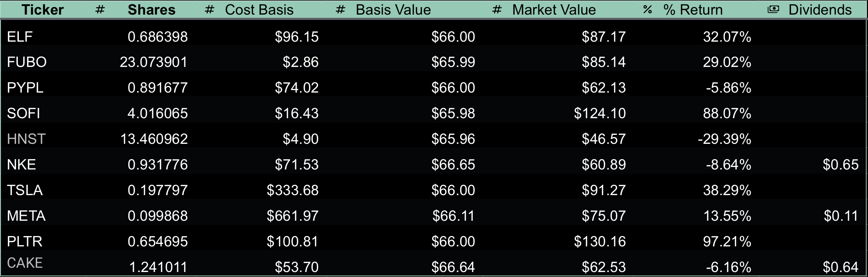This screenshot has width=868, height=277.
Task: Select PYPL return cell -5.86%
Action: pos(728,88)
